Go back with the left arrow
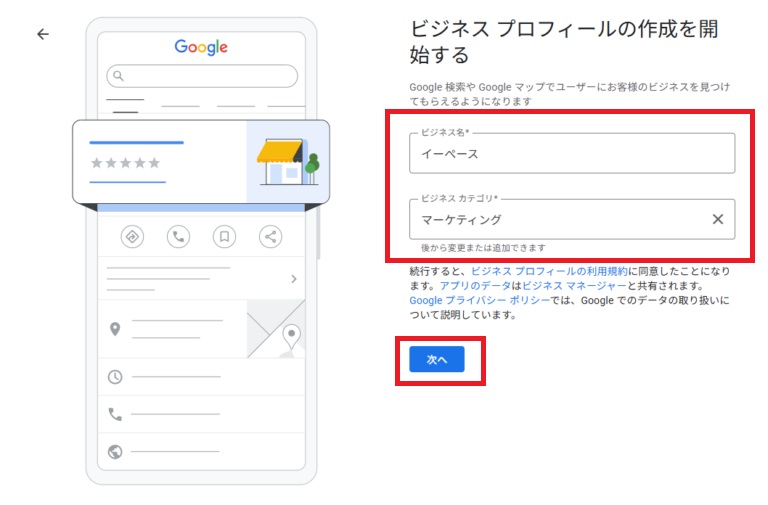This screenshot has height=505, width=768. point(43,34)
